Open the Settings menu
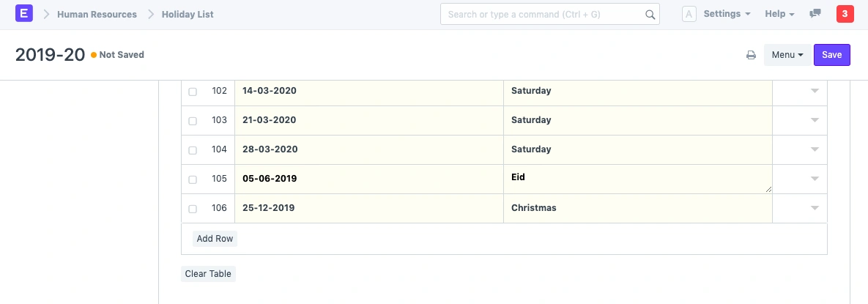 [727, 14]
